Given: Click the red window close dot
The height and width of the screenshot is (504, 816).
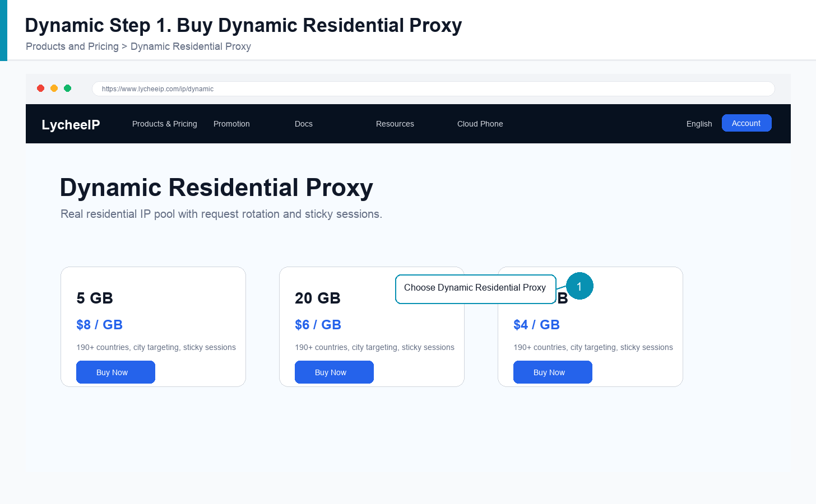Looking at the screenshot, I should click(41, 88).
